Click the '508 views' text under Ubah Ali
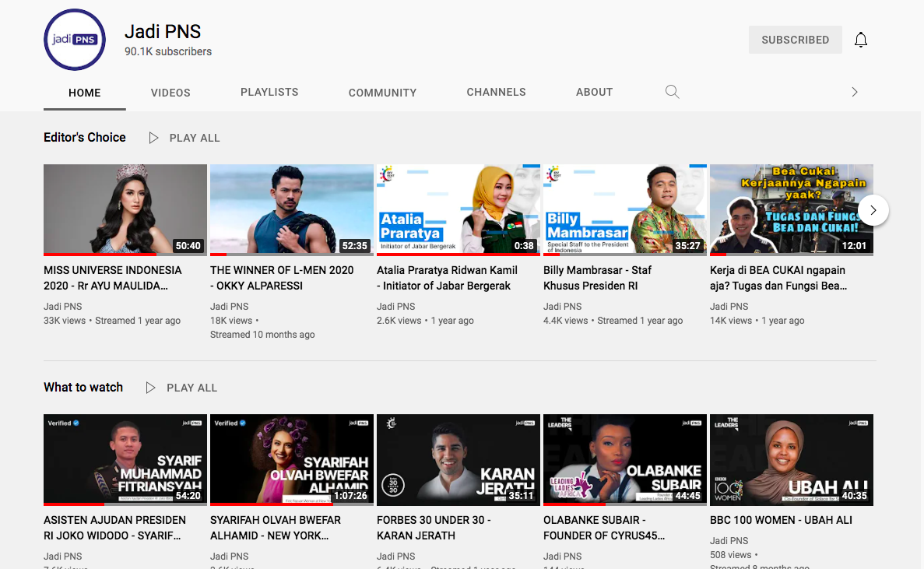 click(731, 555)
